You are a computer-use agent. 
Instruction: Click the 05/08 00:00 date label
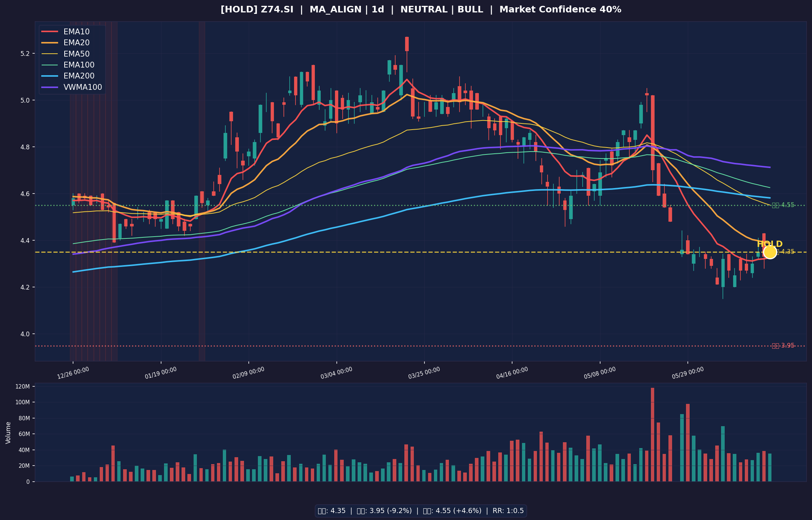click(x=600, y=373)
